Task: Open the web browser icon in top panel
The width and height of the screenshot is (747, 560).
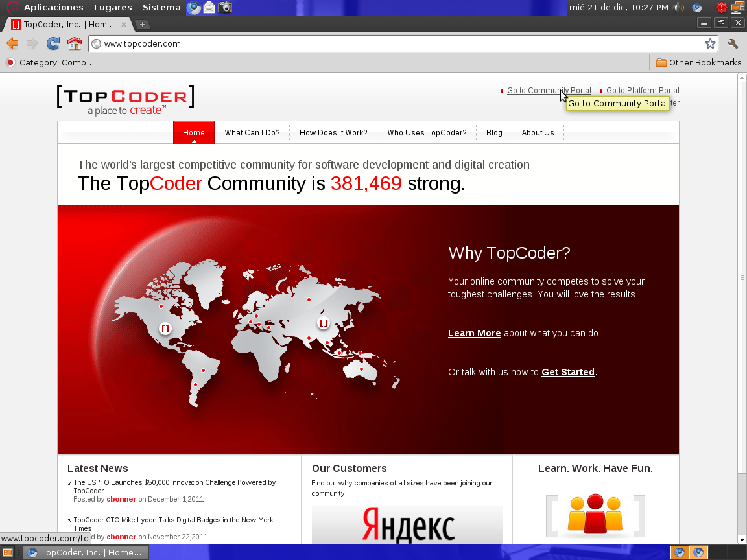Action: pyautogui.click(x=193, y=8)
